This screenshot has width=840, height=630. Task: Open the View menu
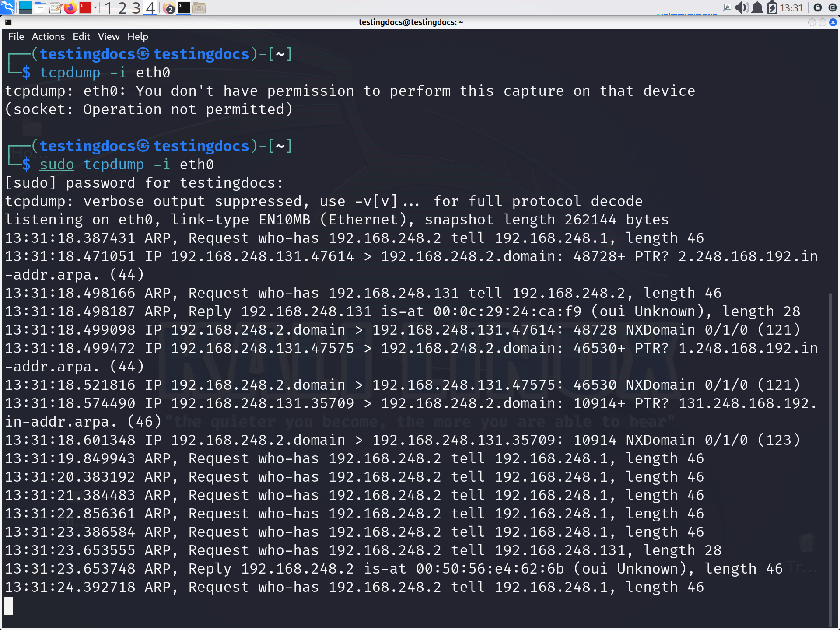pyautogui.click(x=108, y=36)
